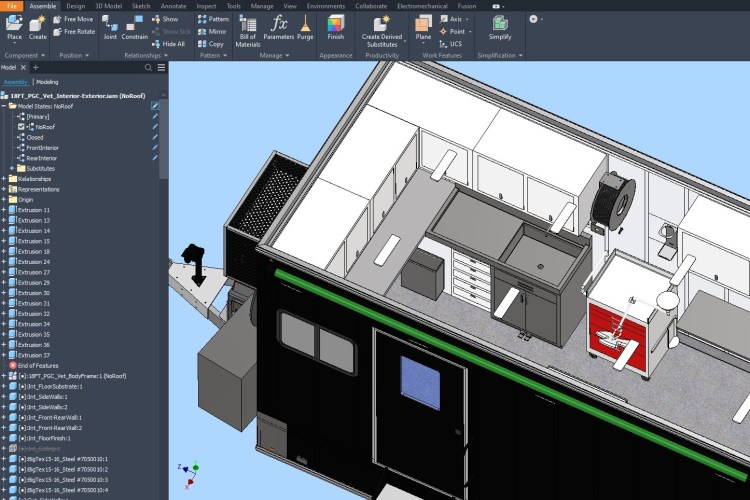
Task: Toggle the NoRoof model state checkbox
Action: tap(21, 127)
